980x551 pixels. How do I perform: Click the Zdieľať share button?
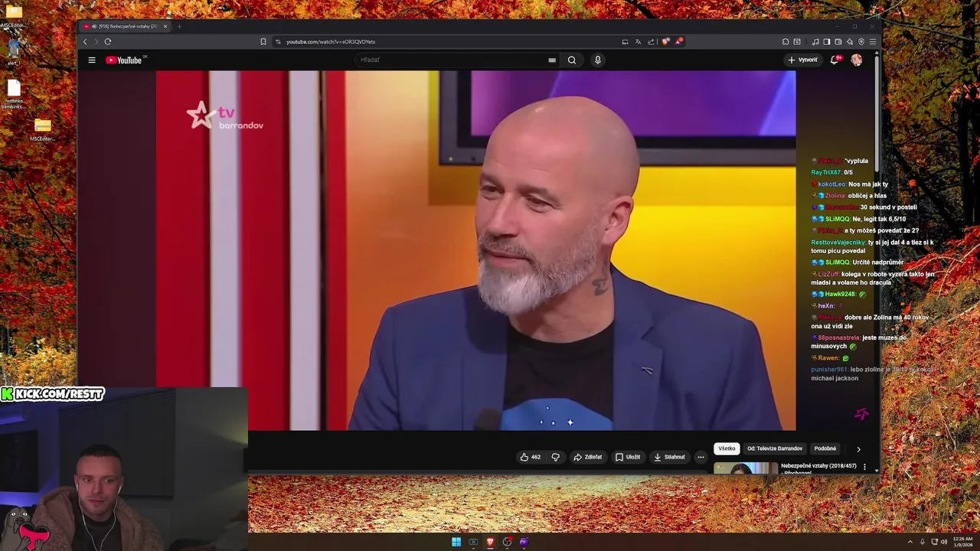587,457
